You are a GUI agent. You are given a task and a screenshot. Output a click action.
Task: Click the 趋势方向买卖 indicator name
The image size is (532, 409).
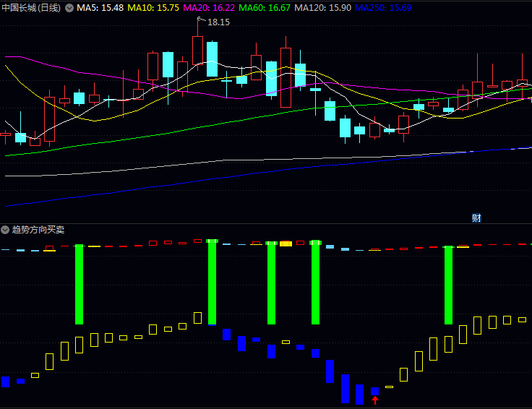38,230
